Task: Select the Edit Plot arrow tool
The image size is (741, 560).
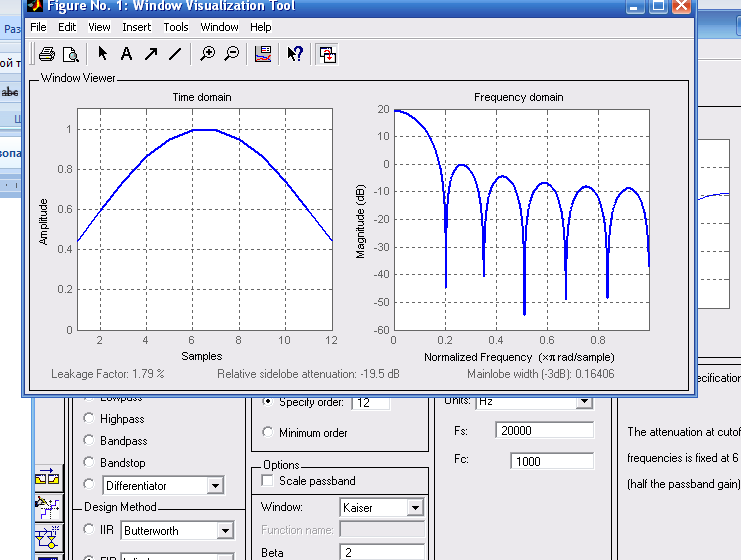Action: click(x=103, y=54)
